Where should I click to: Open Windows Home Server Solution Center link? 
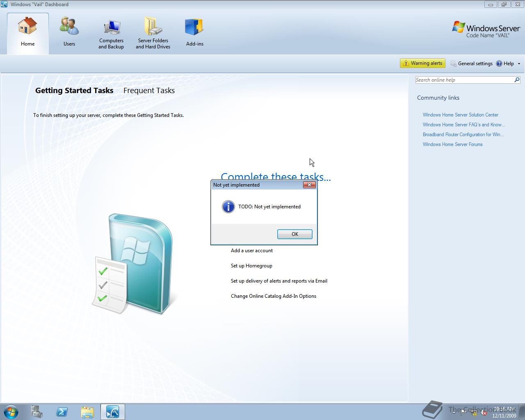point(461,115)
